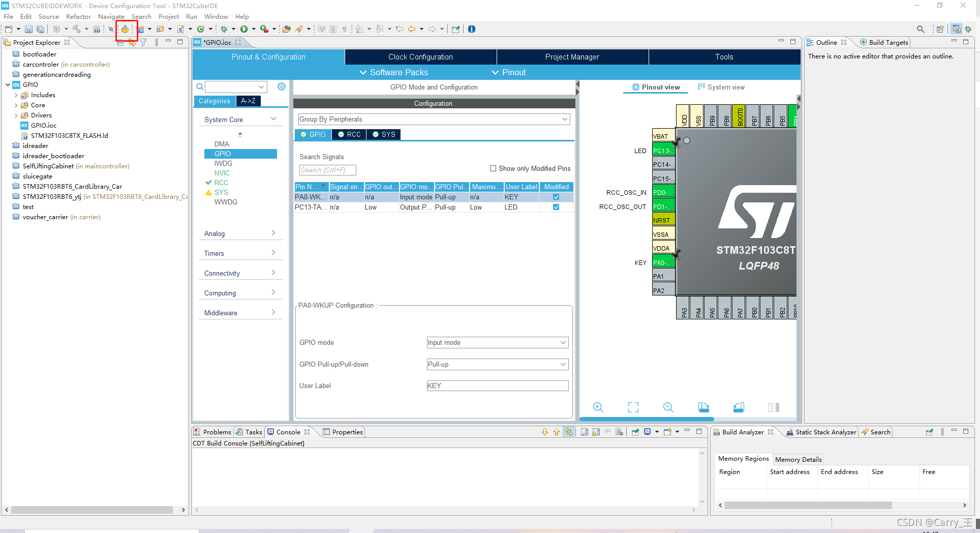The height and width of the screenshot is (533, 980).
Task: Collapse all in Project Explorer
Action: [120, 43]
